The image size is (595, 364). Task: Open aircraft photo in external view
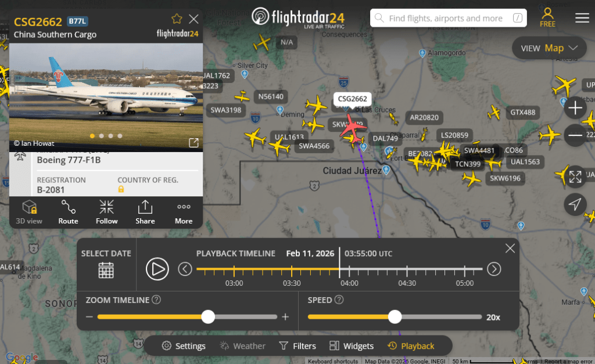[193, 143]
